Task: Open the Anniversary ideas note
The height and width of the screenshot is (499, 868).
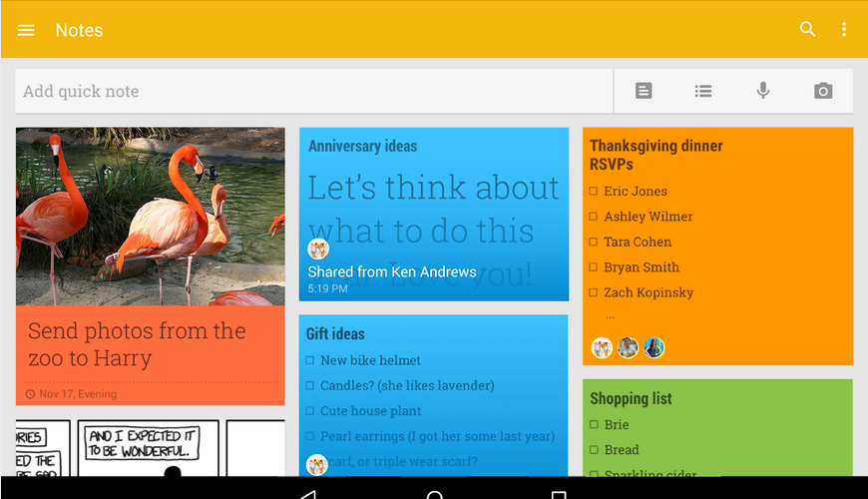Action: pos(433,215)
